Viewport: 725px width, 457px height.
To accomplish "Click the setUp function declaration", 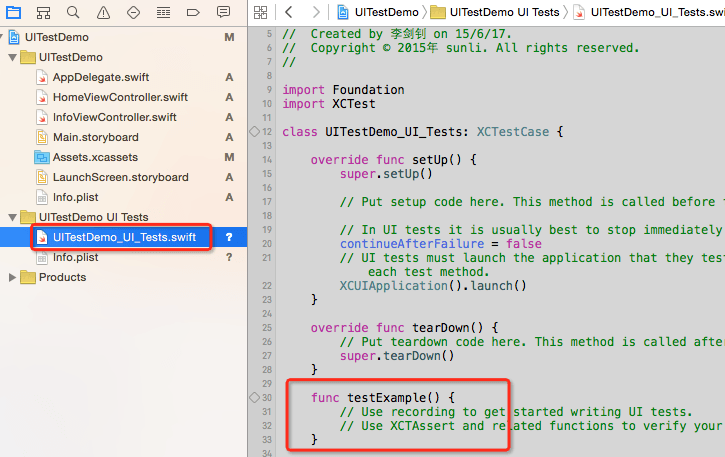I will pos(393,160).
